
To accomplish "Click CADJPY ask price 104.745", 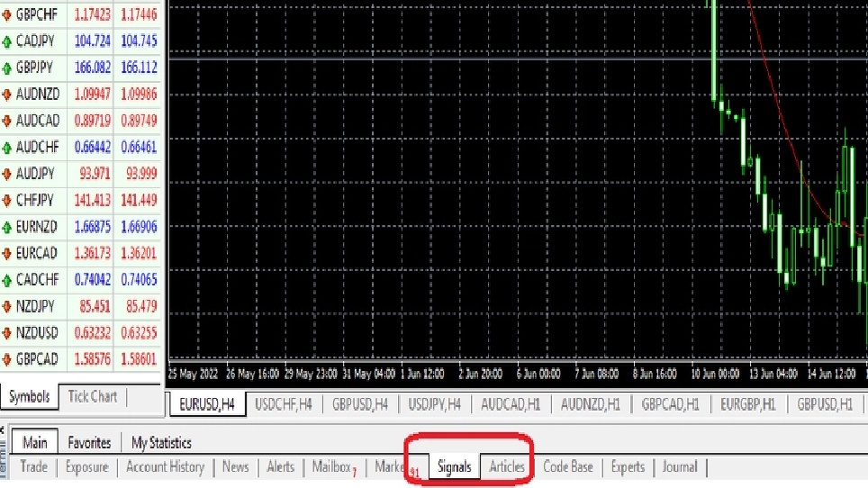I will 139,41.
